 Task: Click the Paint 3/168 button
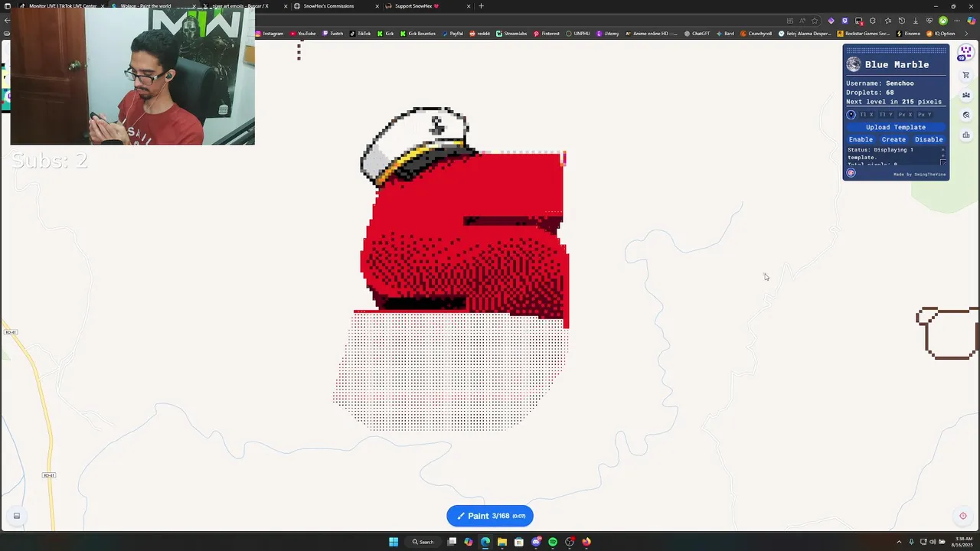490,516
